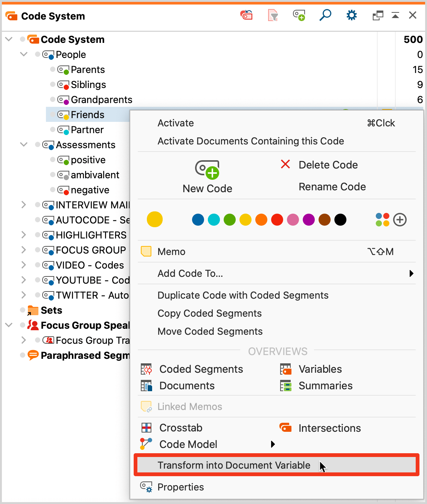Click the Memo note icon
Viewport: 427px width, 504px height.
(146, 252)
